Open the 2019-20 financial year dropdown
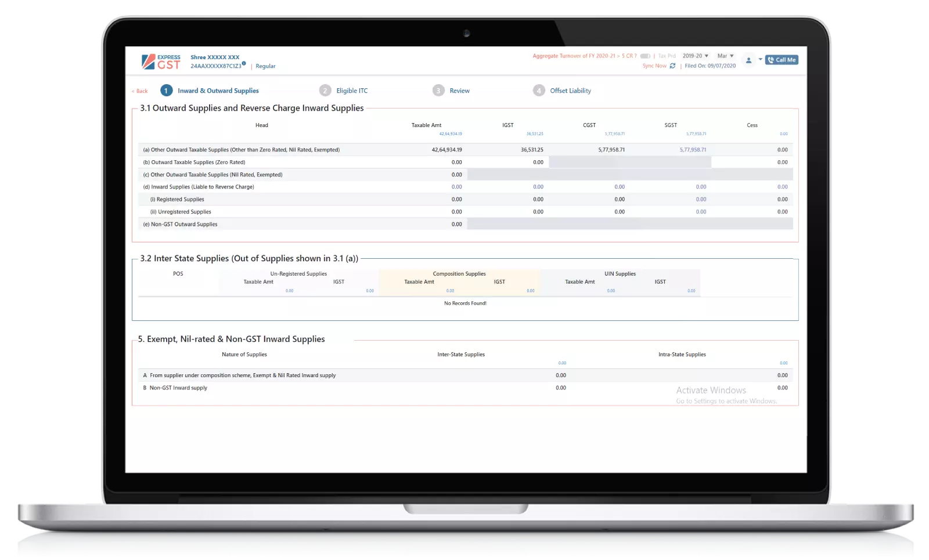The width and height of the screenshot is (929, 560). (x=695, y=56)
